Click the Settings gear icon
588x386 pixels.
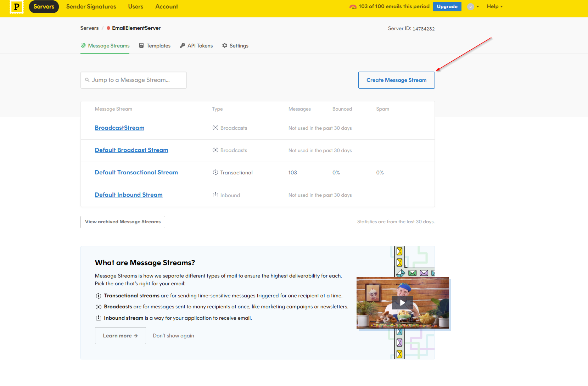[225, 46]
